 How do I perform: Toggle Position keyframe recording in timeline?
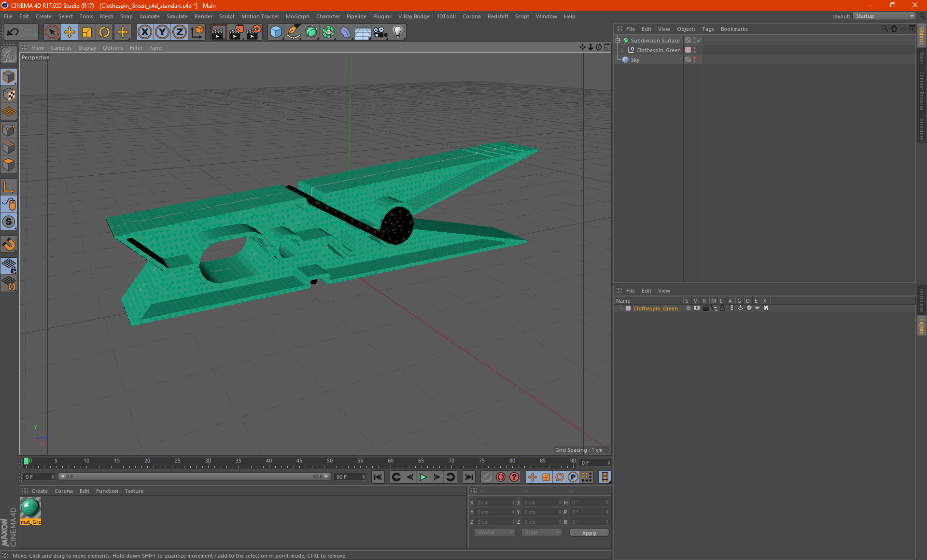pyautogui.click(x=532, y=477)
